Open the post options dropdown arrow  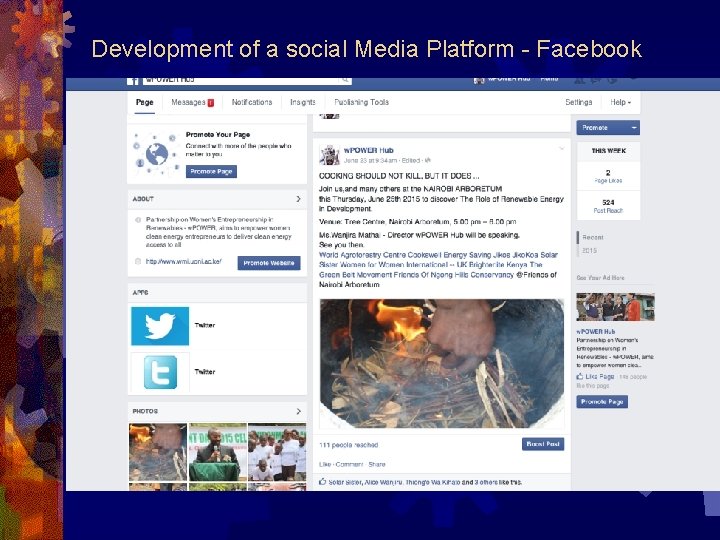point(561,149)
